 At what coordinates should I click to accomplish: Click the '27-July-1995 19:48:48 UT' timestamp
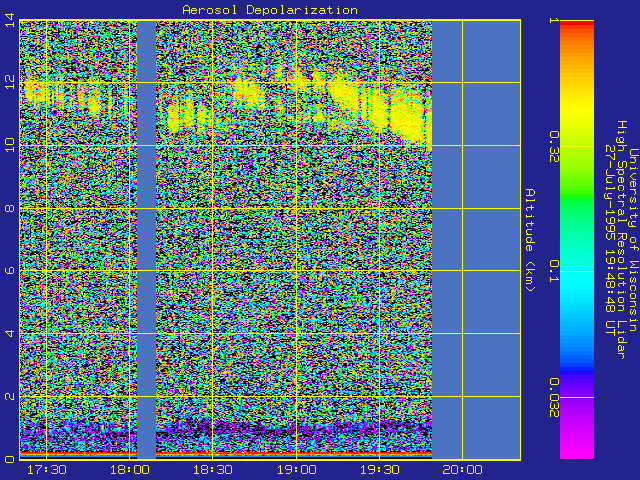tap(610, 240)
